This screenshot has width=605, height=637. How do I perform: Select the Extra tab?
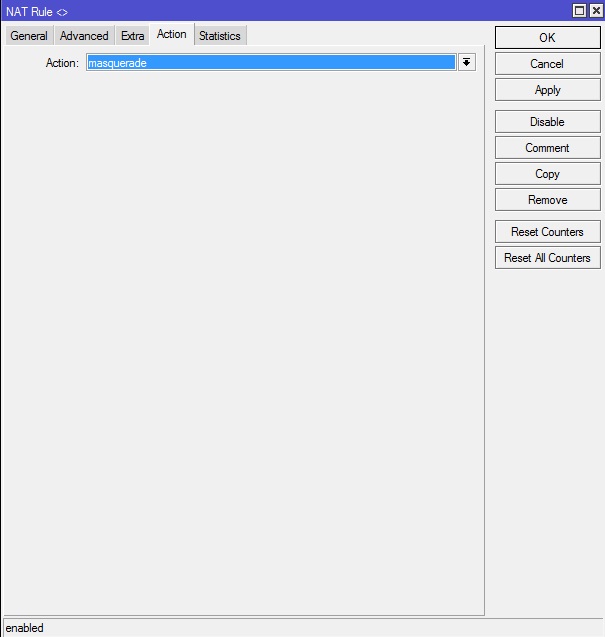(132, 36)
